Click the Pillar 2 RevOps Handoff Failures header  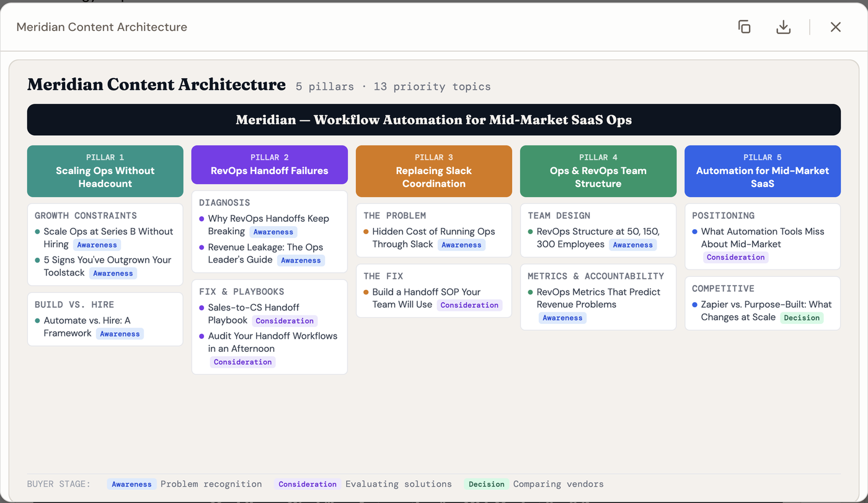point(270,165)
